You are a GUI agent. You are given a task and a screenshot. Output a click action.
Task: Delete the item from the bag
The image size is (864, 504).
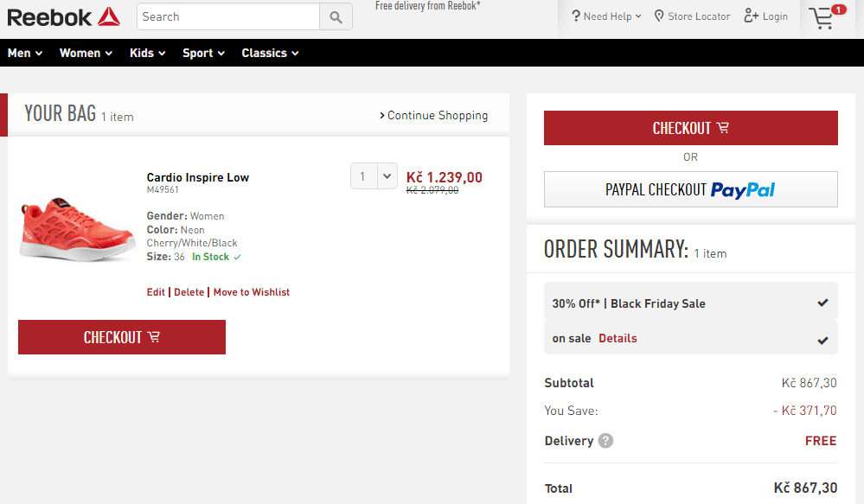point(189,292)
